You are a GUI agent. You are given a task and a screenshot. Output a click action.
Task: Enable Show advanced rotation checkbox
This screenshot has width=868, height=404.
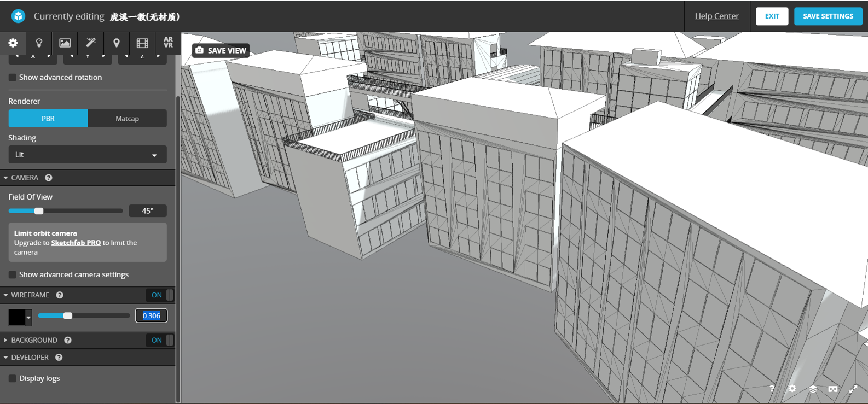click(12, 78)
